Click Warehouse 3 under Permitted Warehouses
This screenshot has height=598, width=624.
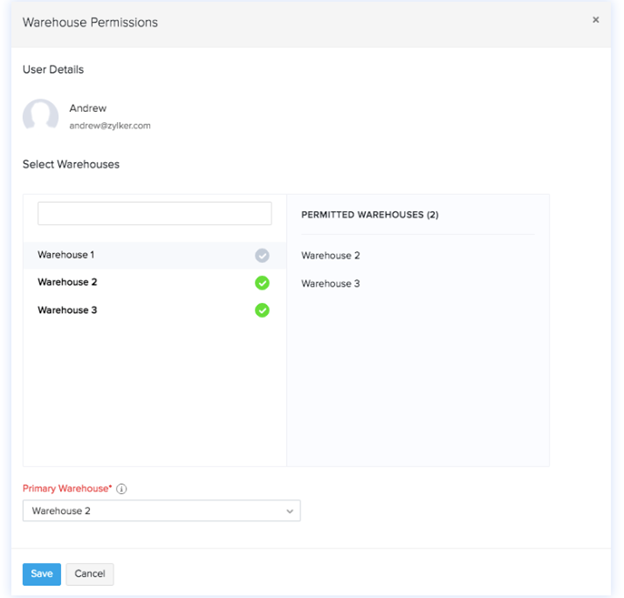330,284
